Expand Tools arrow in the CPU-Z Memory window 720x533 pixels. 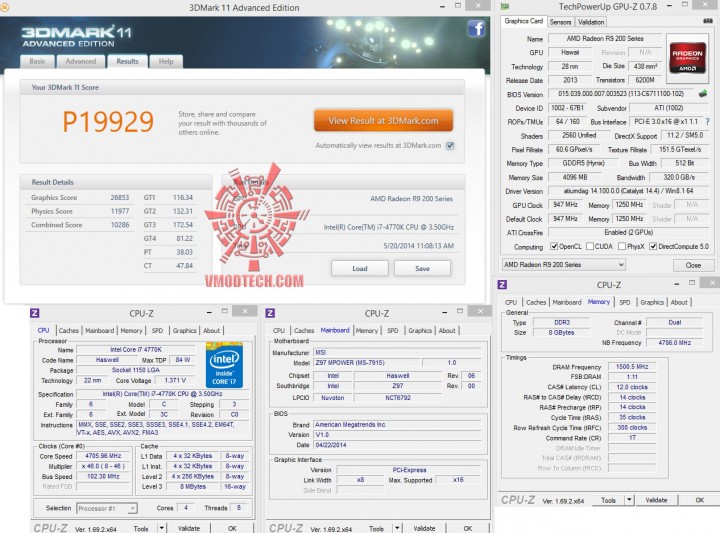[629, 500]
